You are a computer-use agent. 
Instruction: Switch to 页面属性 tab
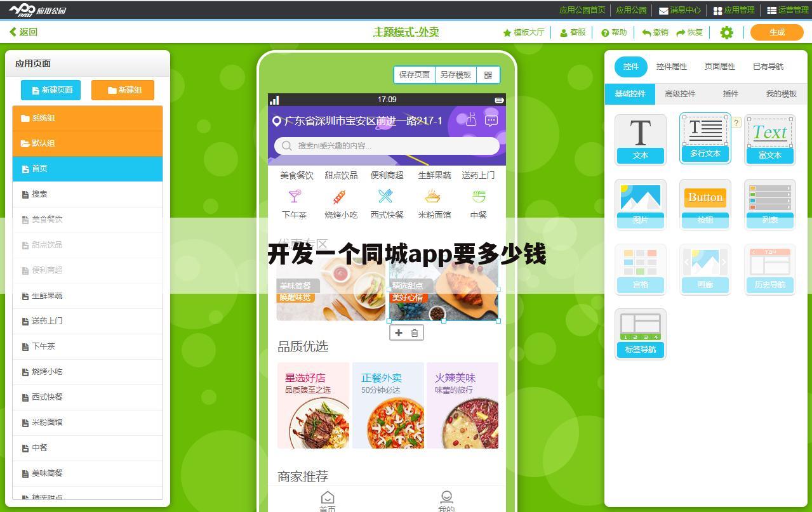click(720, 67)
